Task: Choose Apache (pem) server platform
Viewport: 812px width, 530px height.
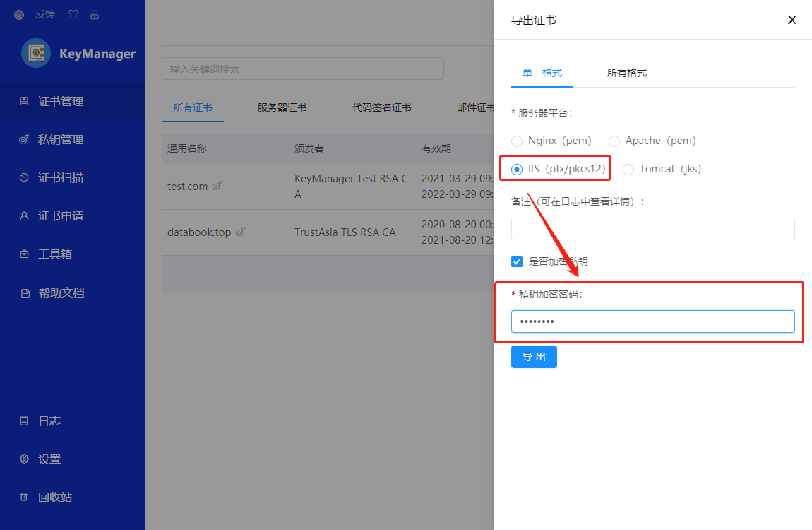Action: [614, 141]
